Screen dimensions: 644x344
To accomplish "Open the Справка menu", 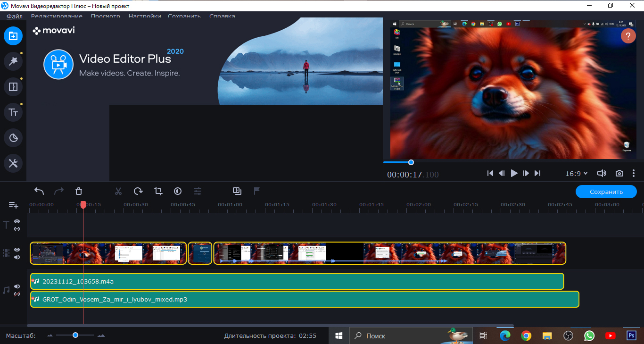I will [222, 16].
